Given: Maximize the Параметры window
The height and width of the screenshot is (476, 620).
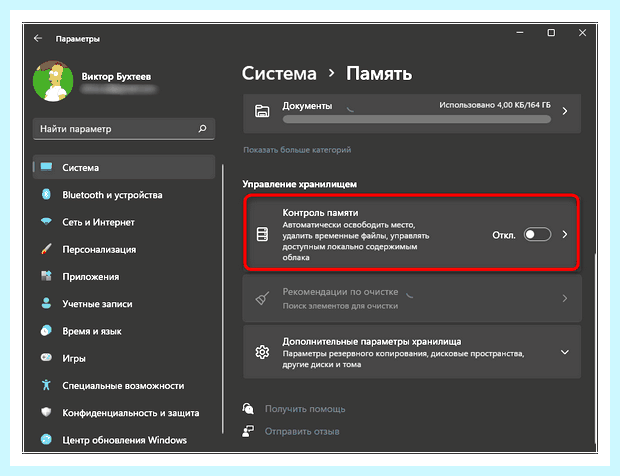Looking at the screenshot, I should [x=551, y=33].
